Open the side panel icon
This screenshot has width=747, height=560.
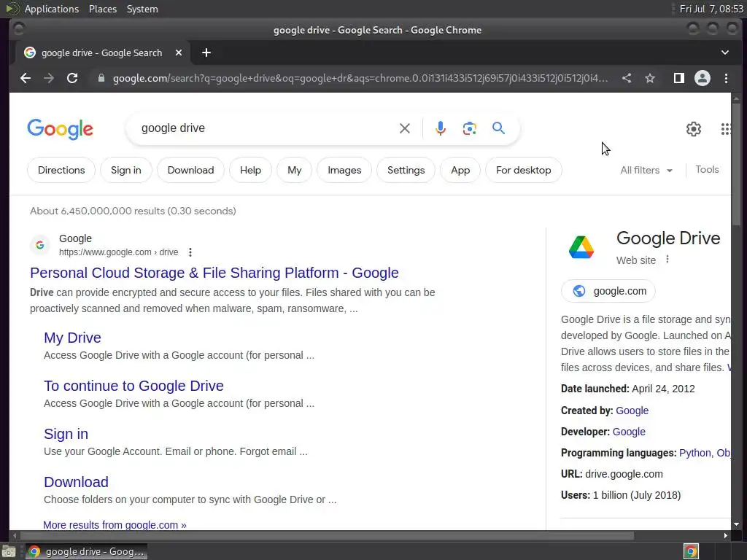point(679,78)
